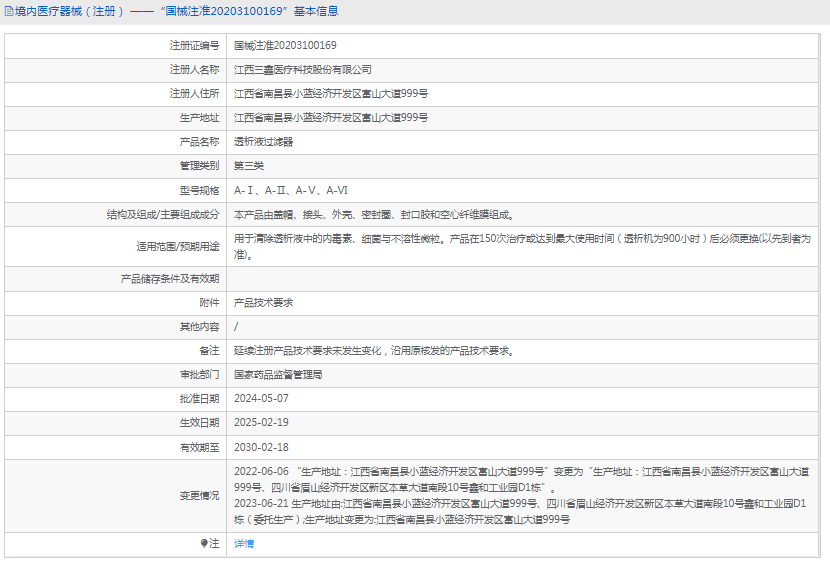
Task: Click the 2023-06-21 change record entry
Action: click(x=520, y=511)
